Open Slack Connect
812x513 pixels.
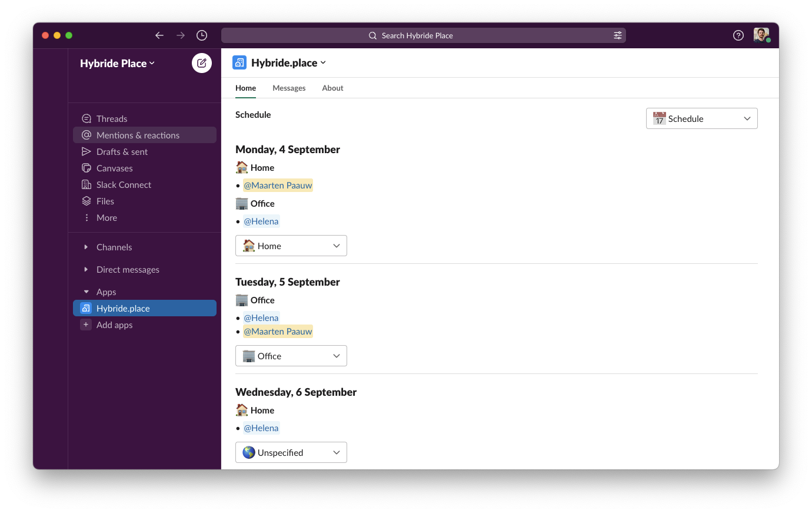[145, 184]
